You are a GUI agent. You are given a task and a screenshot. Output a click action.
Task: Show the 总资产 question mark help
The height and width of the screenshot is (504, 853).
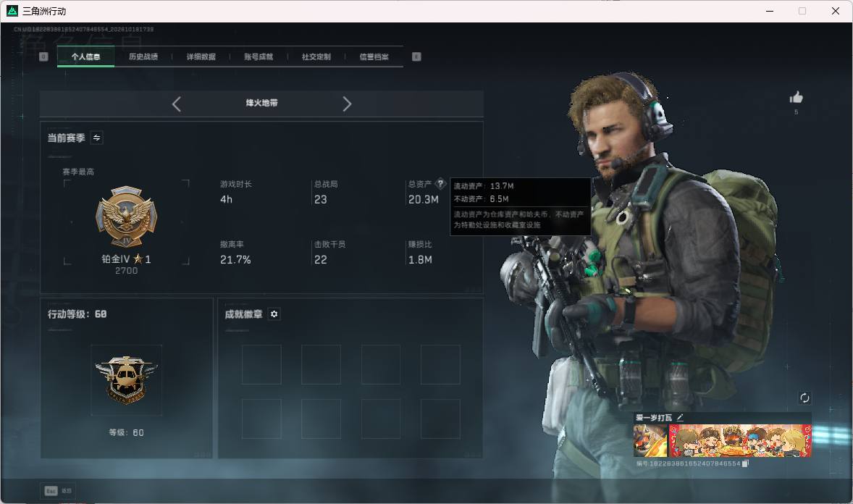coord(441,184)
